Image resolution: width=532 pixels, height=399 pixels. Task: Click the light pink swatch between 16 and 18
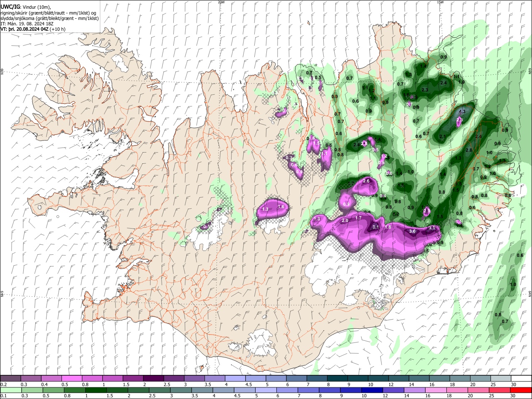pos(435,390)
